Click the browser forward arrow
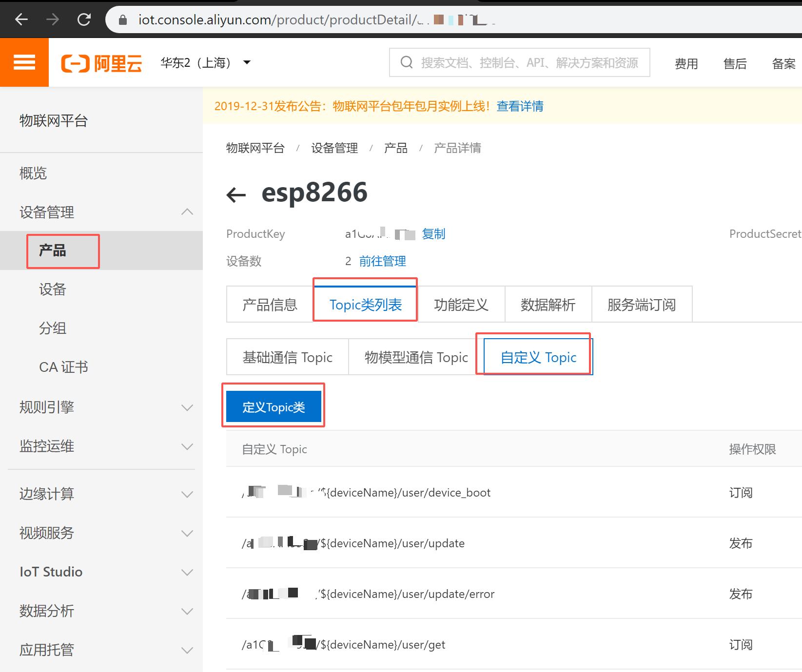The width and height of the screenshot is (802, 672). [x=53, y=19]
